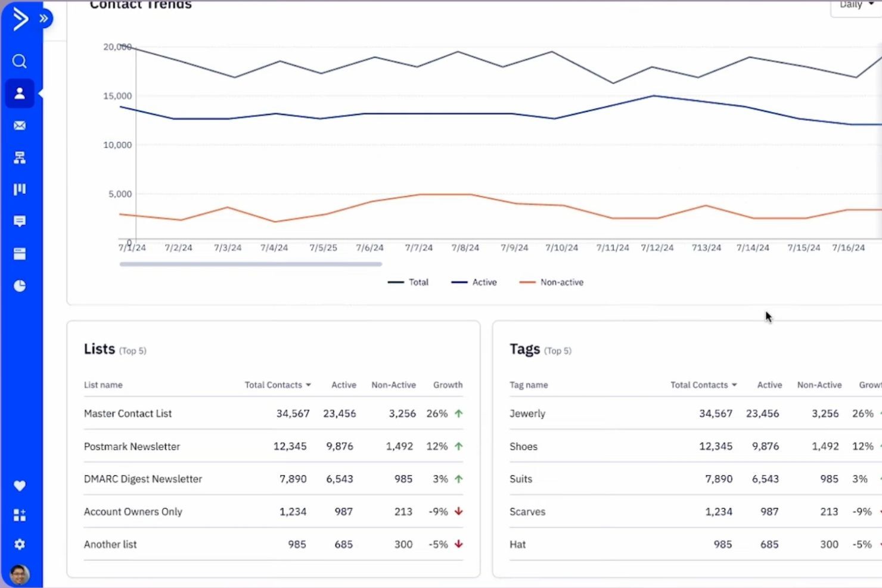Hide the Total line via its legend entry
The image size is (882, 588).
point(409,282)
